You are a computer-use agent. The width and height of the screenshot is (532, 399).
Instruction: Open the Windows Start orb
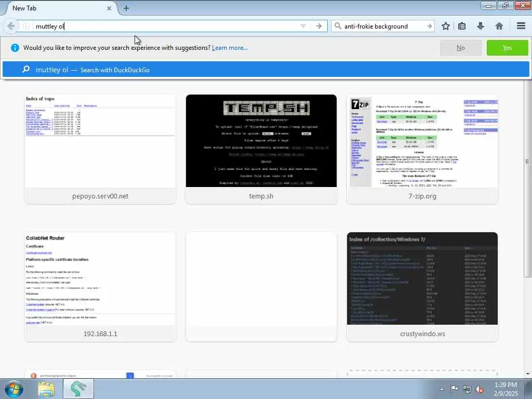tap(14, 389)
